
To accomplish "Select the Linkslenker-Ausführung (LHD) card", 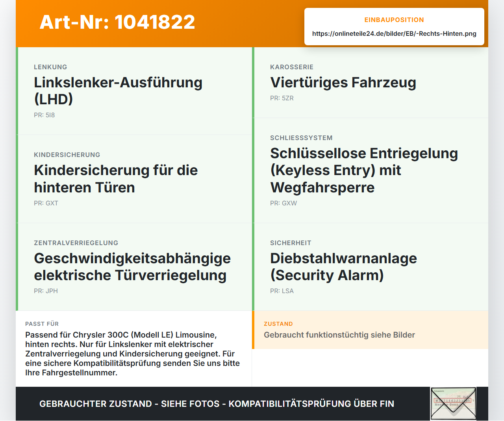I will pos(134,91).
